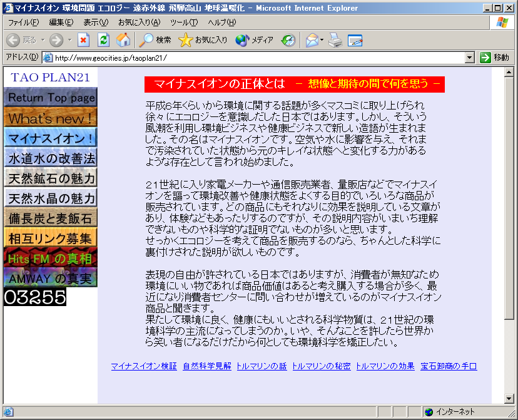Click the vertical scrollbar up arrow
518x420 pixels.
point(509,72)
